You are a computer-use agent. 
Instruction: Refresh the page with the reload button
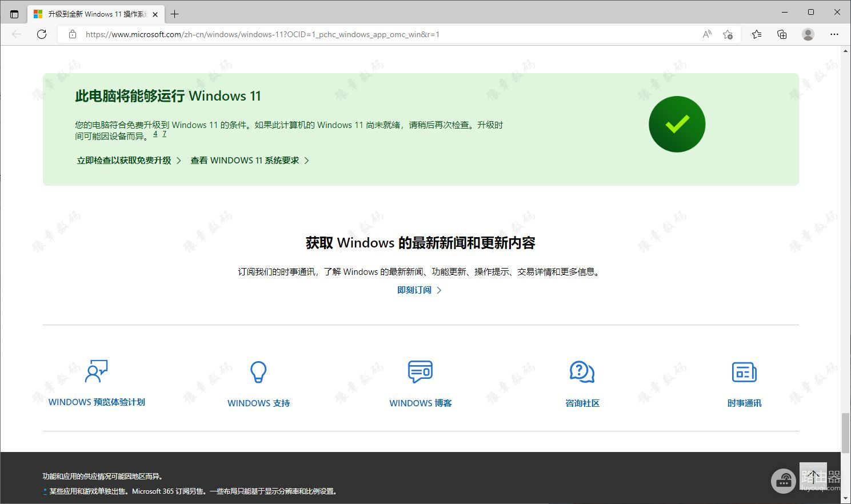(42, 34)
